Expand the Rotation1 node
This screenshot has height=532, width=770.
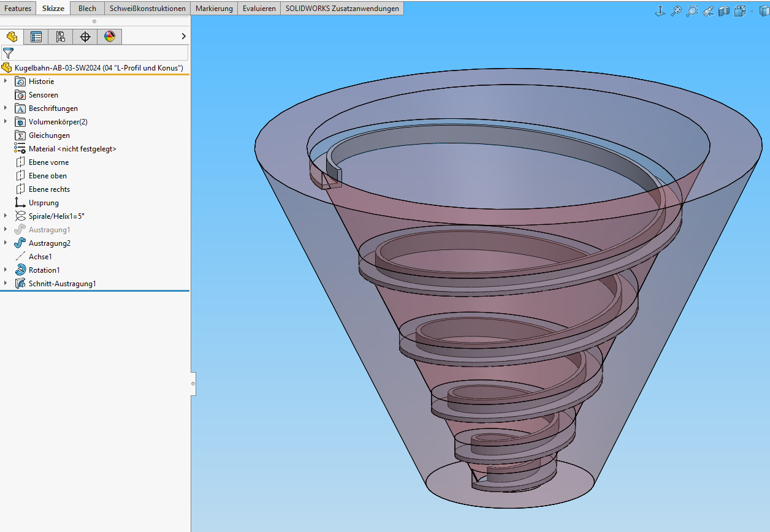pos(6,270)
